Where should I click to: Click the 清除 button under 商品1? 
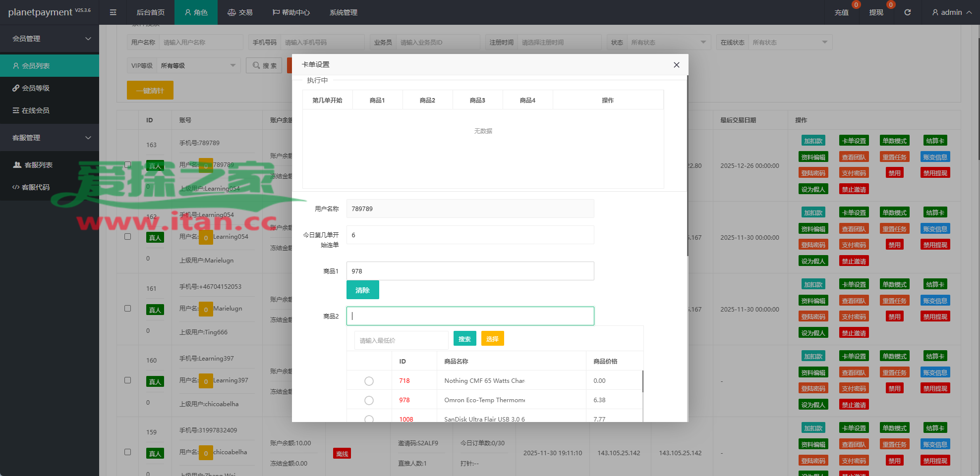click(x=362, y=290)
